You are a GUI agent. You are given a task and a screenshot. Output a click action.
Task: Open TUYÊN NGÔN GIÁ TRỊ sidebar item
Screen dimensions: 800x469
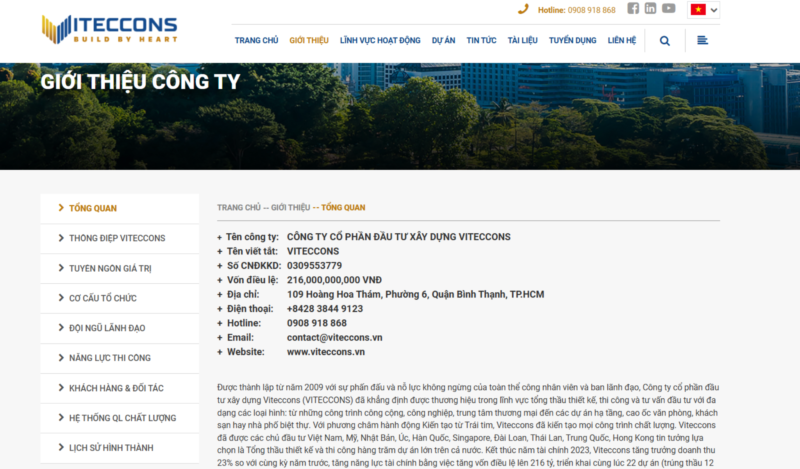(120, 268)
